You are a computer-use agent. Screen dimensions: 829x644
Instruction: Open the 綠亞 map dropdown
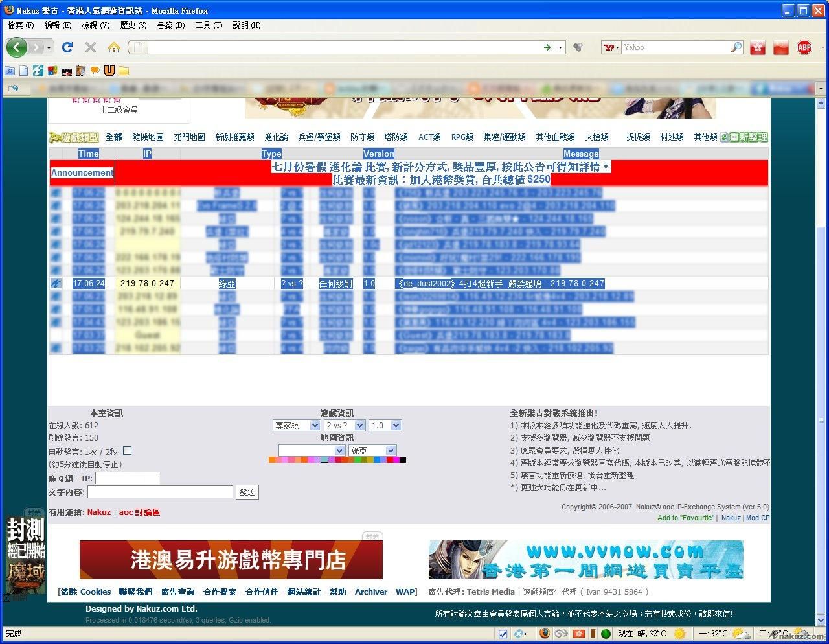pos(372,450)
